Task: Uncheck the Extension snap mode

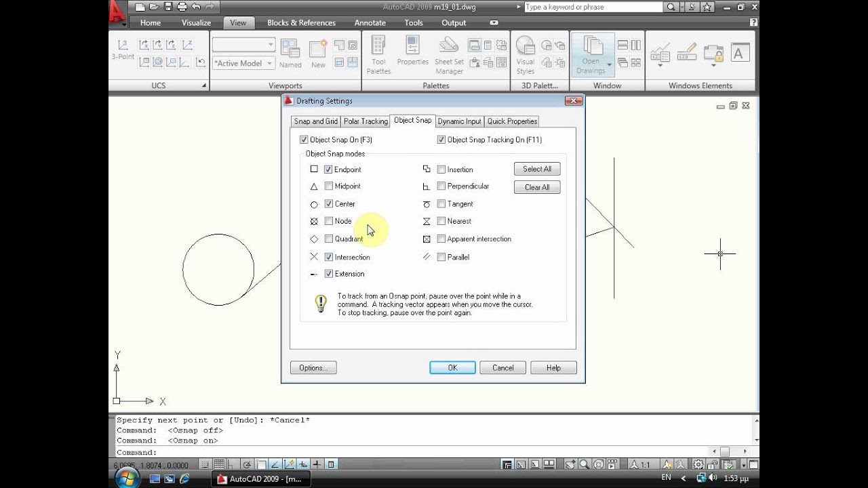Action: [328, 274]
